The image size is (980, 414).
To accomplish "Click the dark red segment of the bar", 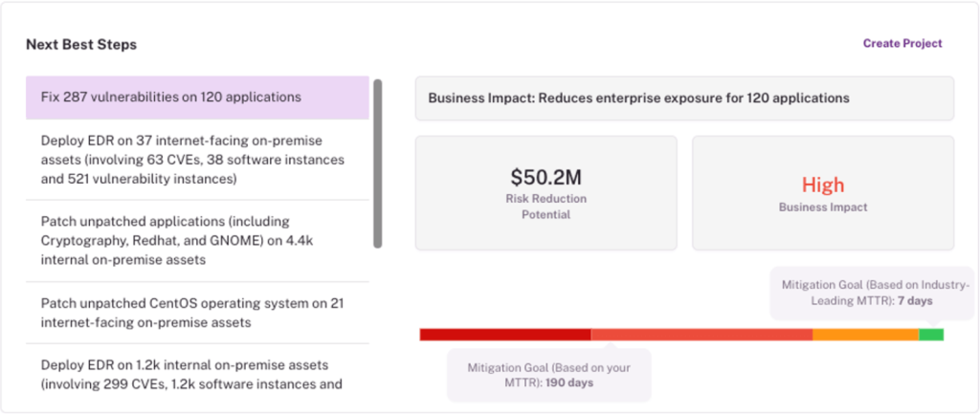I will [x=504, y=335].
